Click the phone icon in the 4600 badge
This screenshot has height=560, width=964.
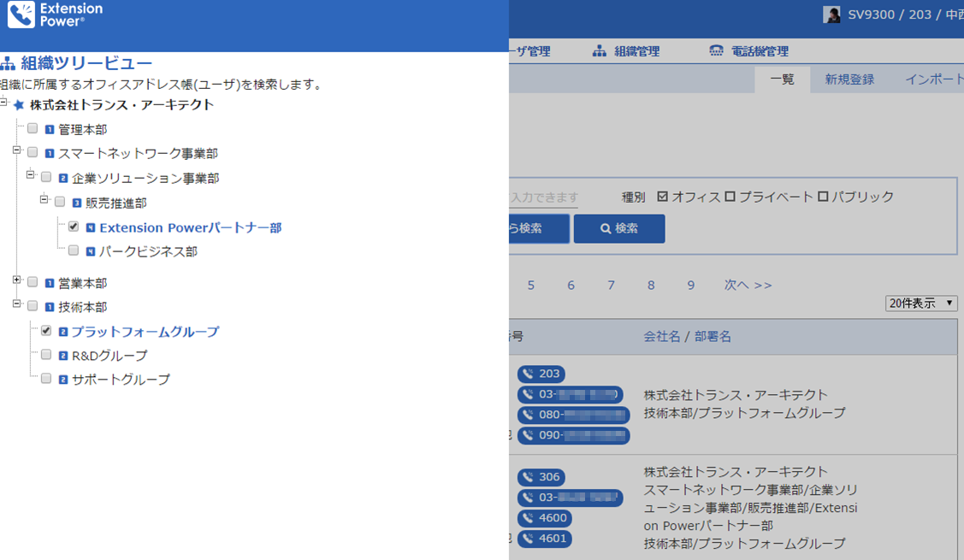point(529,518)
